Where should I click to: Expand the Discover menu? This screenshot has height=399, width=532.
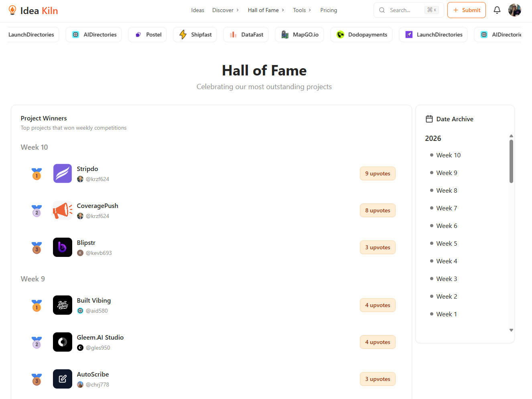[223, 10]
